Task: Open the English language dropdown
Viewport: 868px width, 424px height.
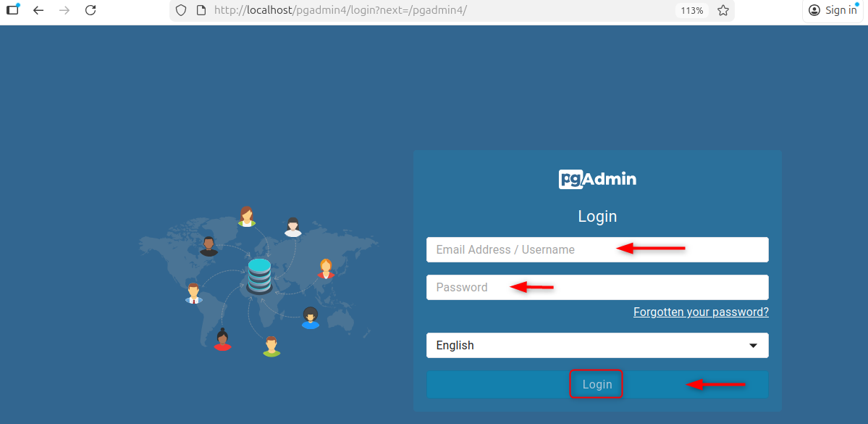Action: point(597,346)
